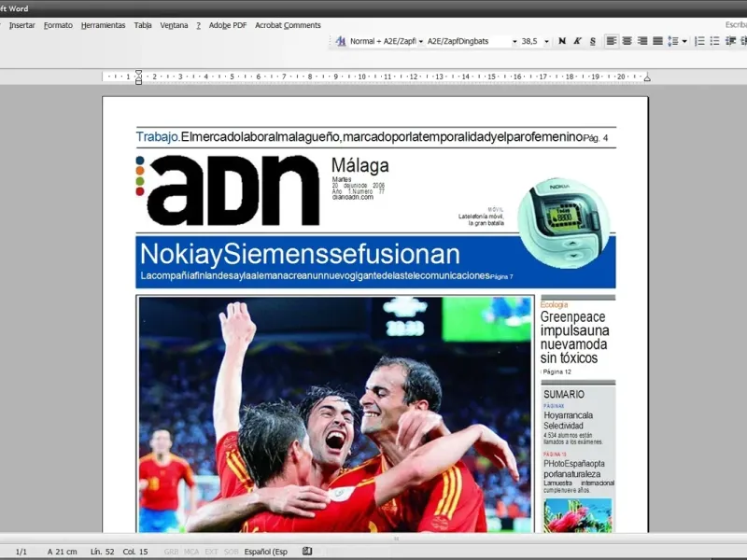The height and width of the screenshot is (560, 747).
Task: Click the NokiaySiemenssefusionan headline
Action: coord(300,254)
